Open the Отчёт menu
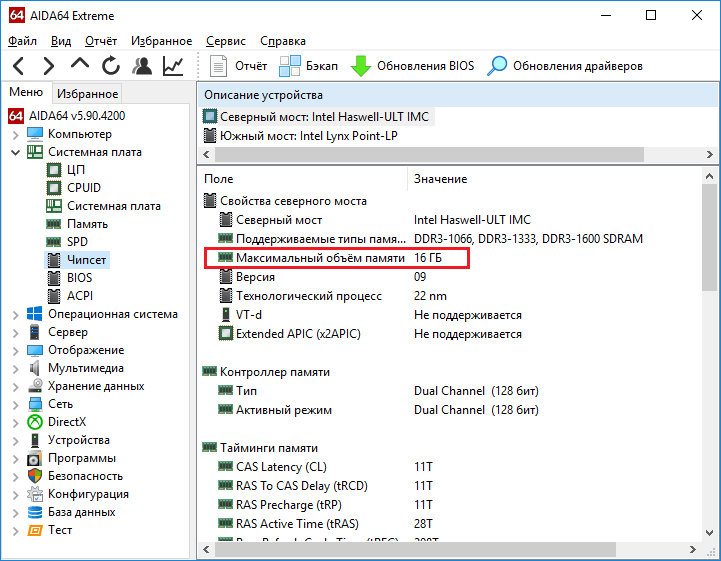Viewport: 721px width, 561px height. point(101,41)
